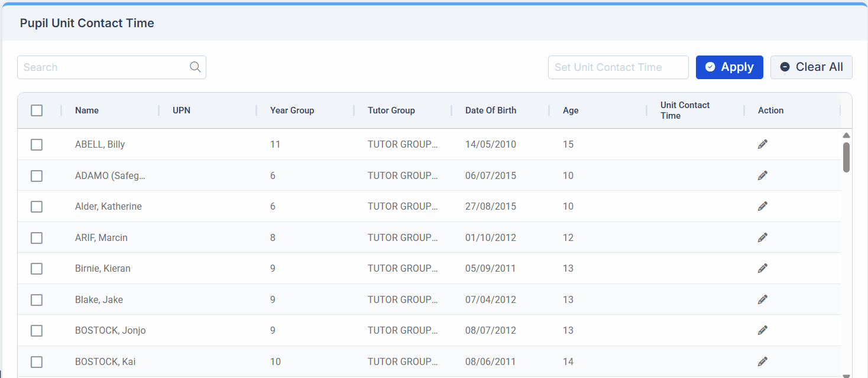The height and width of the screenshot is (378, 868).
Task: Click the Clear All button
Action: 811,67
